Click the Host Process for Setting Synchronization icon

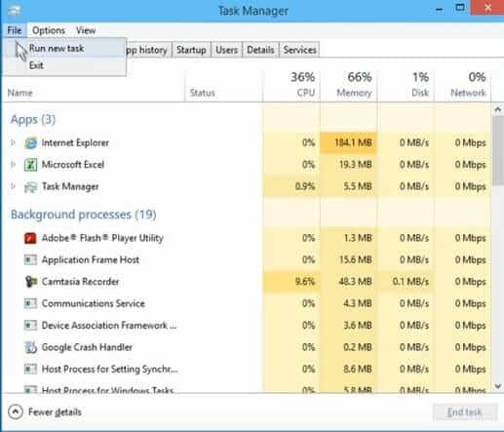30,369
